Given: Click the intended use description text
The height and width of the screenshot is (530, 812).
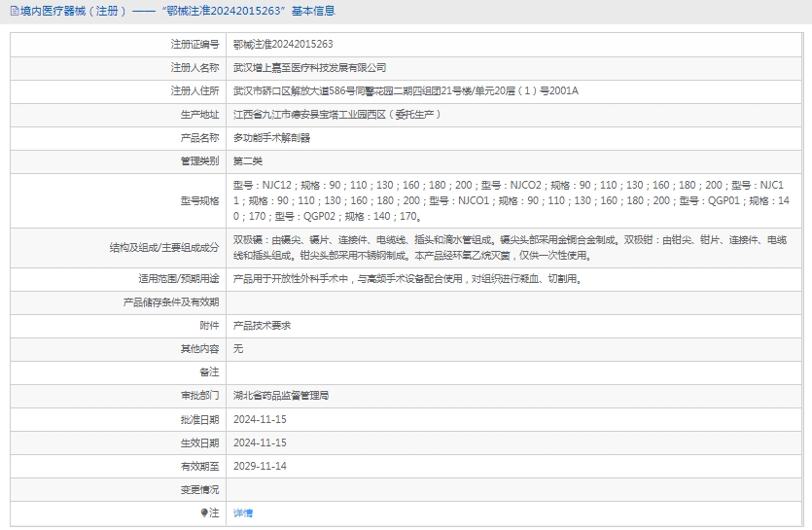Looking at the screenshot, I should point(407,279).
